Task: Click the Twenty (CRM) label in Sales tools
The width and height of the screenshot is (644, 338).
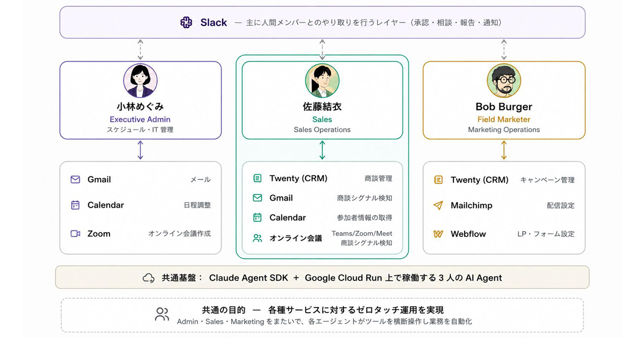Action: (298, 178)
